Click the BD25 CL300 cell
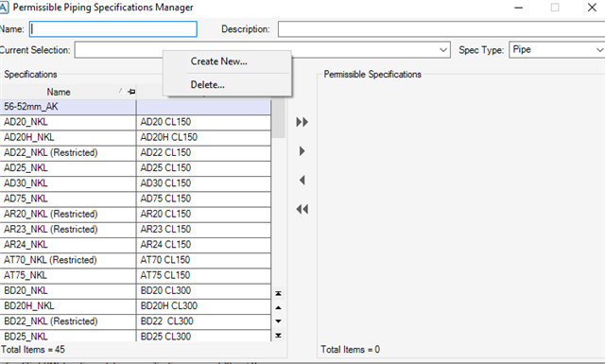 pos(204,336)
